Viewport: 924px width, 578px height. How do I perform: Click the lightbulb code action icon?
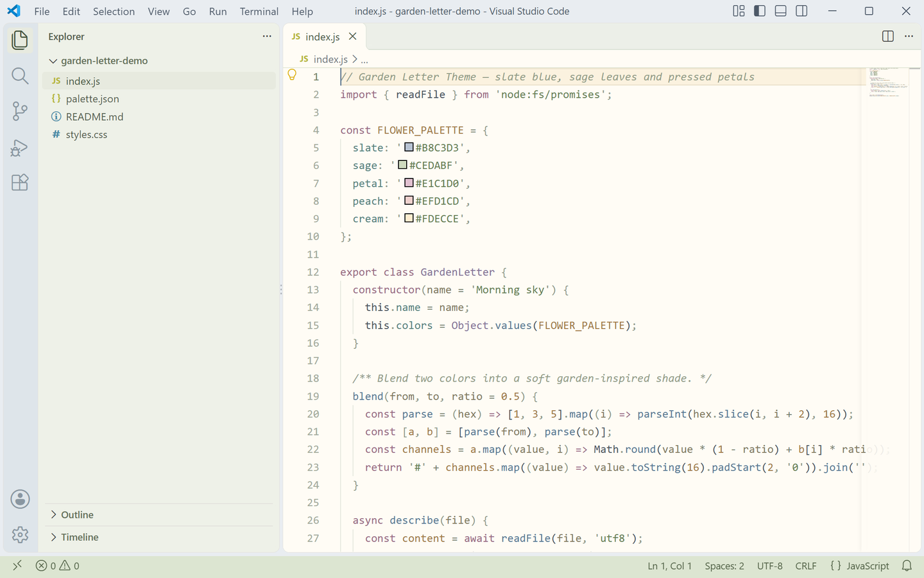point(292,75)
